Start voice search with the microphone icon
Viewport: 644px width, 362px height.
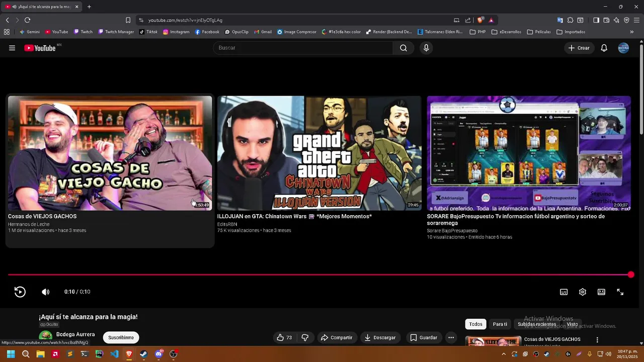[426, 48]
